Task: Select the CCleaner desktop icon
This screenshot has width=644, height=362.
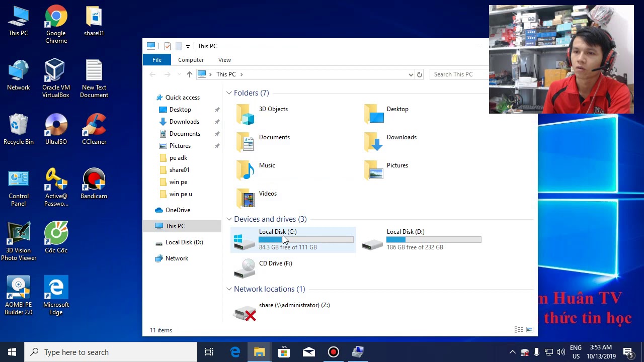Action: pyautogui.click(x=94, y=130)
